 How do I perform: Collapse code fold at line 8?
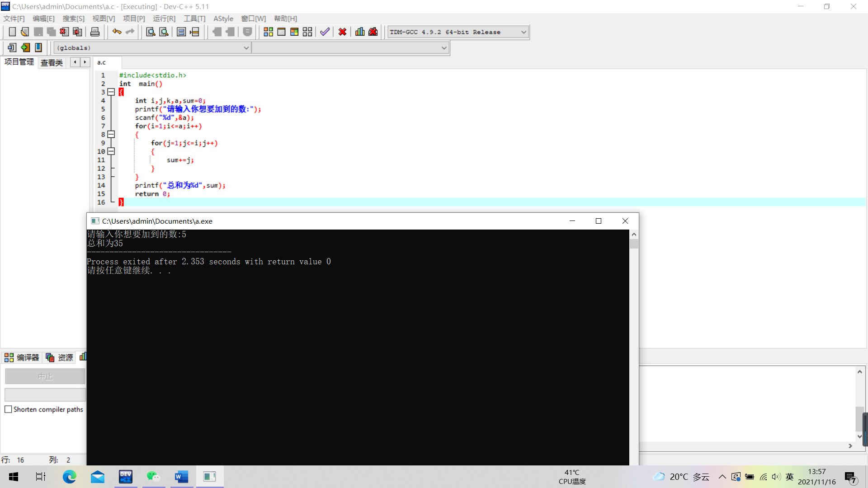111,134
